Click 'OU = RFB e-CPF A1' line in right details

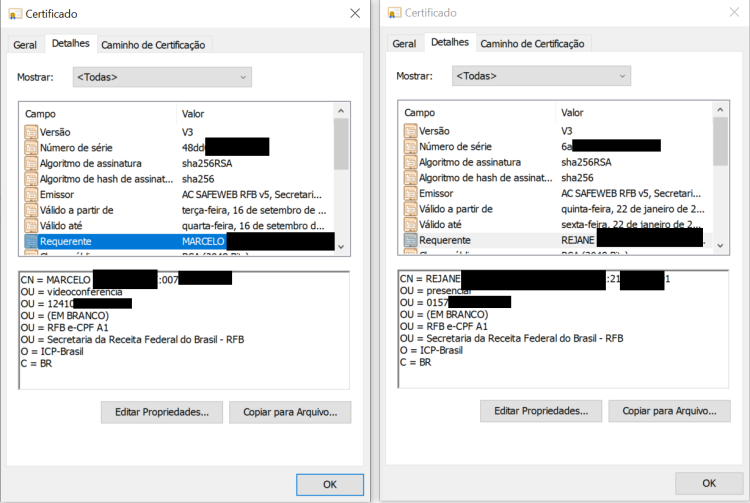pos(444,326)
